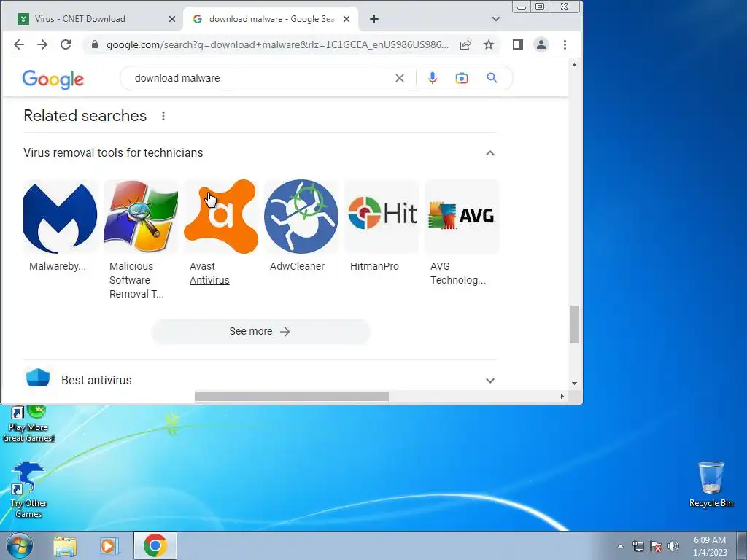
Task: Click the scroll-up arrow of the page
Action: pyautogui.click(x=575, y=65)
